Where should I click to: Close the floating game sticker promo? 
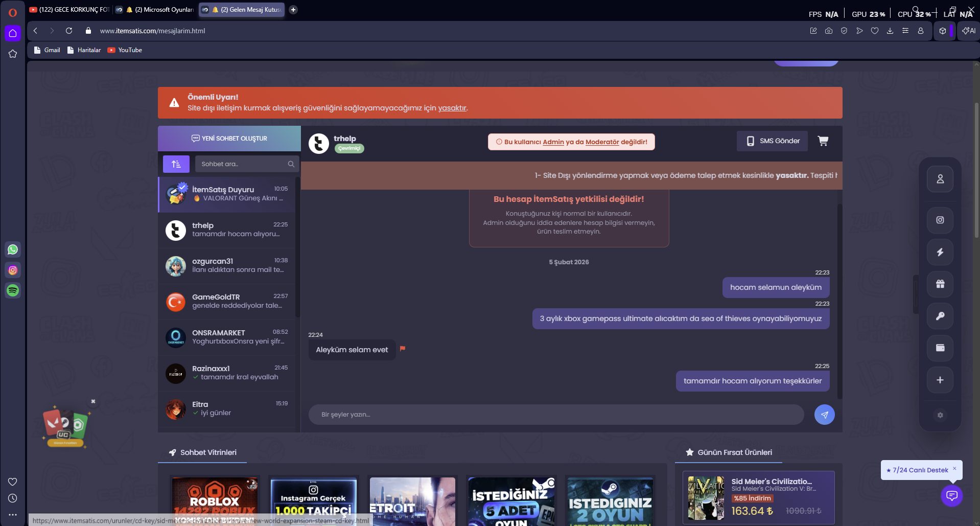click(x=93, y=401)
